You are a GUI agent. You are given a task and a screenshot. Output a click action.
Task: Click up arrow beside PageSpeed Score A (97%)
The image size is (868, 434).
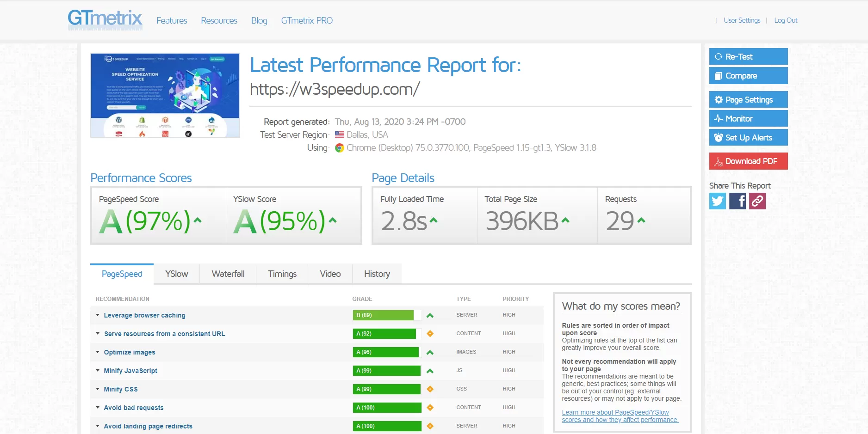[x=198, y=220]
